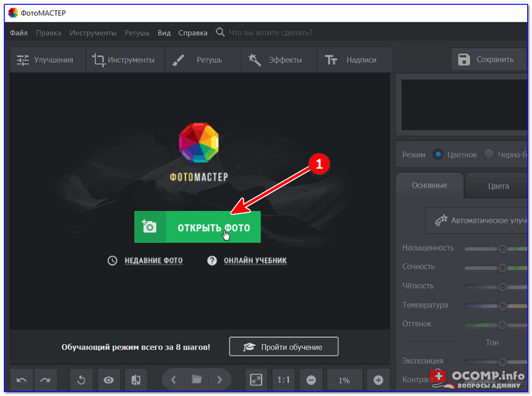The image size is (532, 396).
Task: Open the folder icon in bottom toolbar
Action: pos(196,380)
